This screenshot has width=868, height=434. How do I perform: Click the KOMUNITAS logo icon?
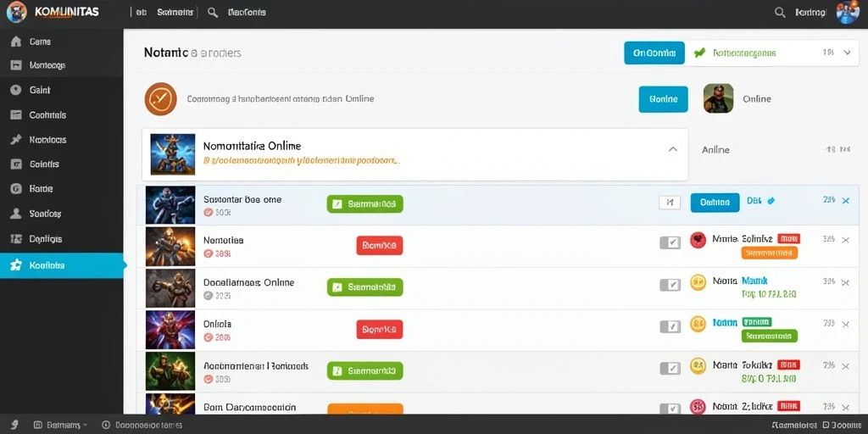click(17, 12)
